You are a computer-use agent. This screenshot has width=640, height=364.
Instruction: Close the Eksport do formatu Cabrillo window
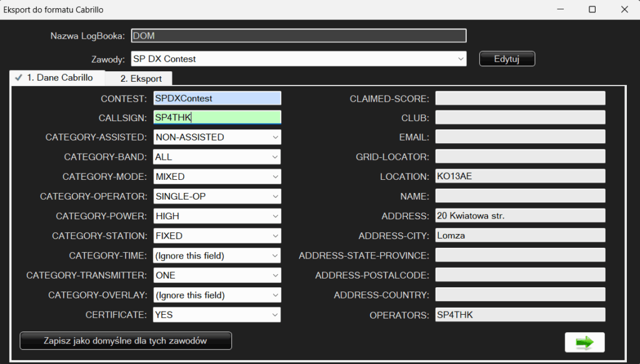coord(623,9)
